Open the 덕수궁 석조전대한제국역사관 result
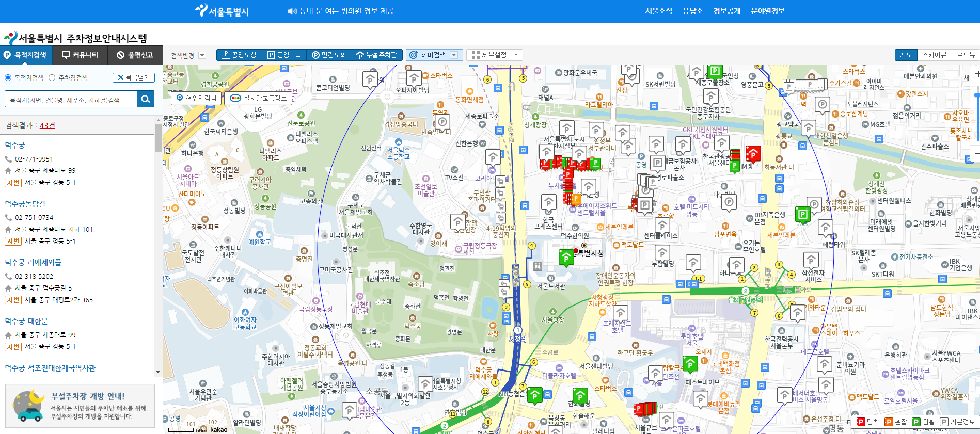The height and width of the screenshot is (434, 980). point(50,368)
